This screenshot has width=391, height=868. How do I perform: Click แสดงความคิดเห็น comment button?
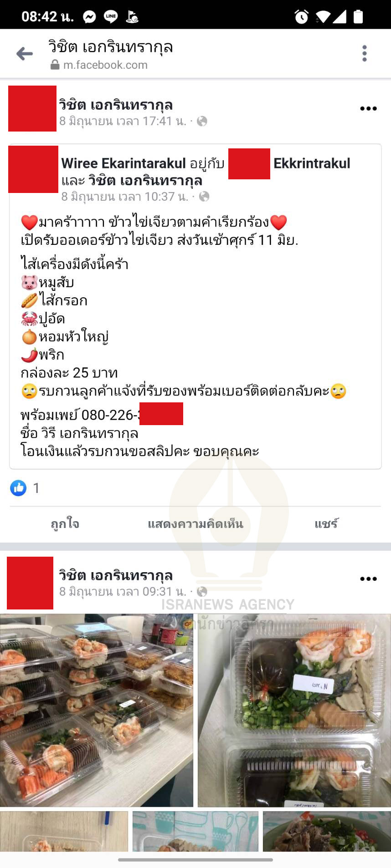click(x=195, y=524)
